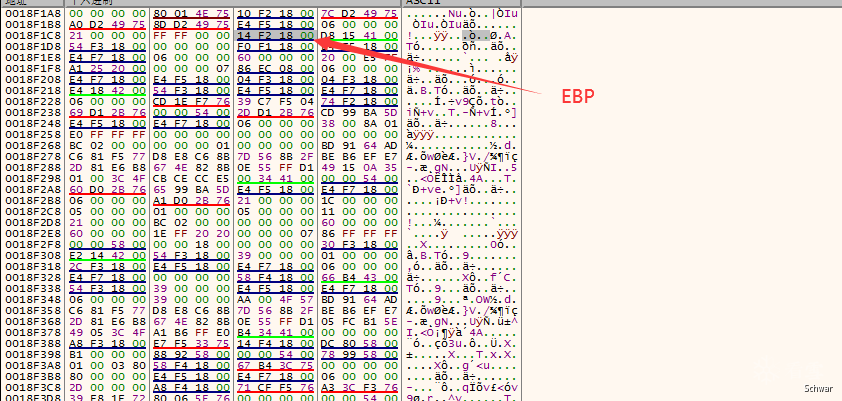Select bytes 69 D1 2B 76
Screen dimensions: 842x401
107,113
